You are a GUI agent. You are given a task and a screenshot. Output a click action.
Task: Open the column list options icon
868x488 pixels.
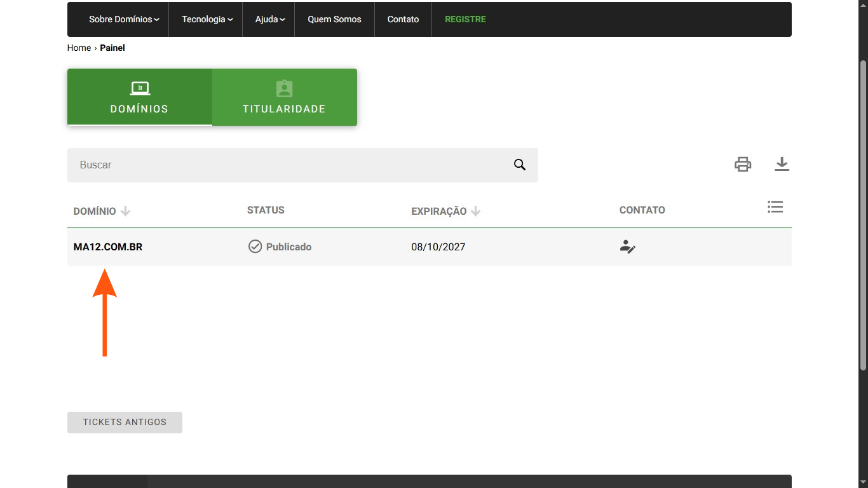click(775, 207)
